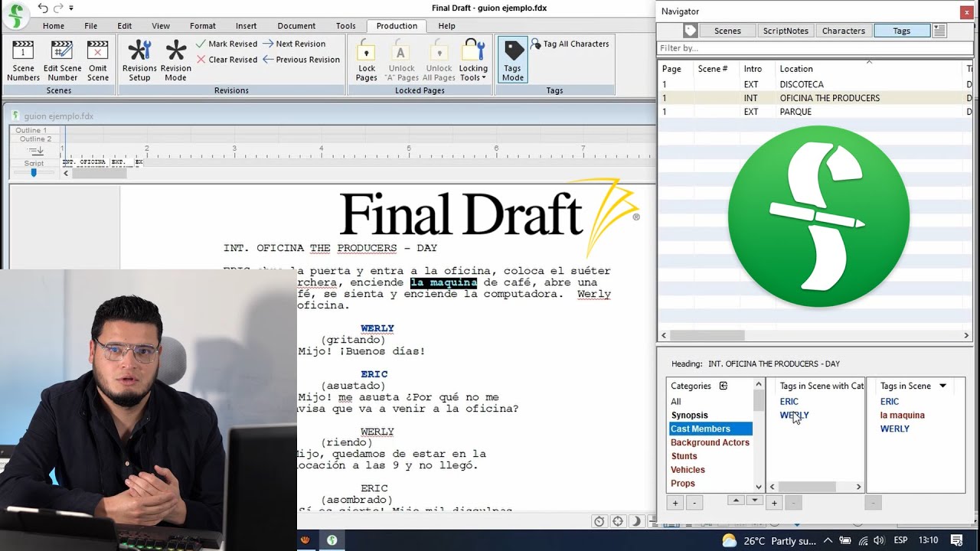This screenshot has width=980, height=551.
Task: Click the Undo arrow in title bar
Action: (43, 8)
